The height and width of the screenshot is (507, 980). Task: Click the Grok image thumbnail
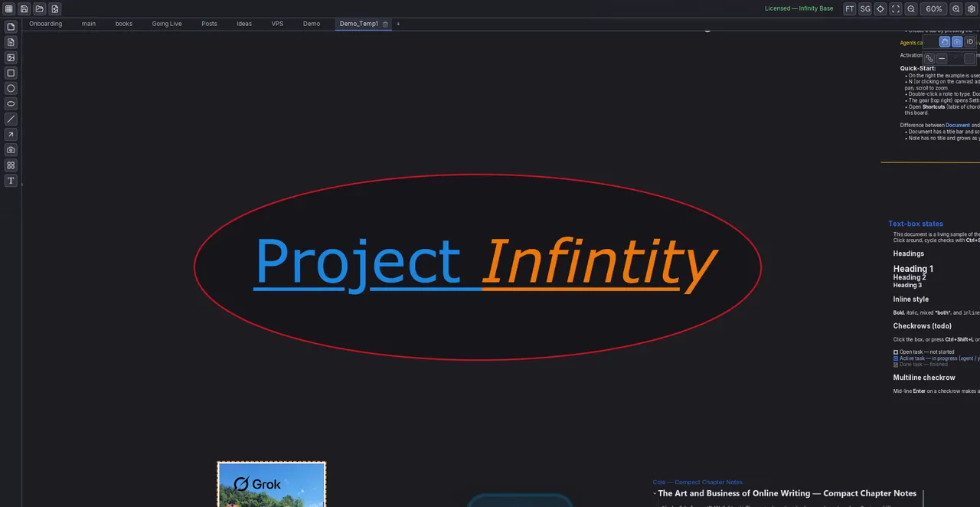click(x=272, y=485)
